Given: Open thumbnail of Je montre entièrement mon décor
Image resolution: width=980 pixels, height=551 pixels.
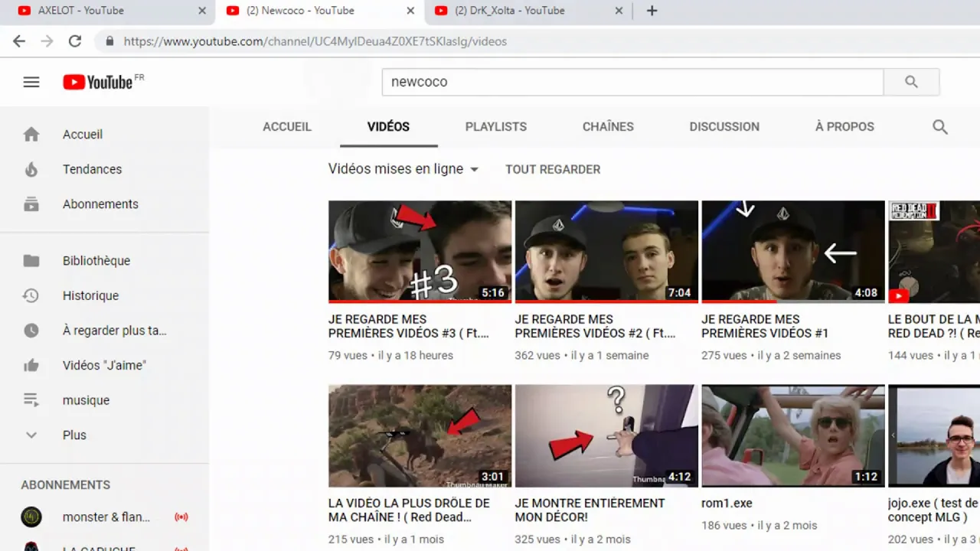Looking at the screenshot, I should click(x=606, y=435).
